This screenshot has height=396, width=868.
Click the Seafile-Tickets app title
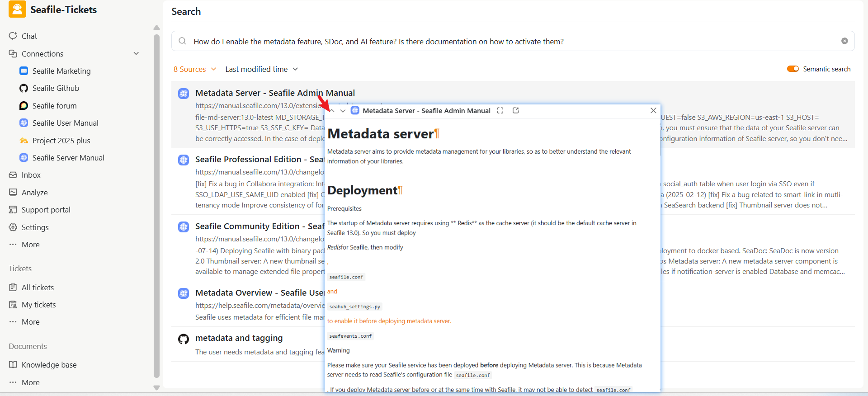[64, 9]
